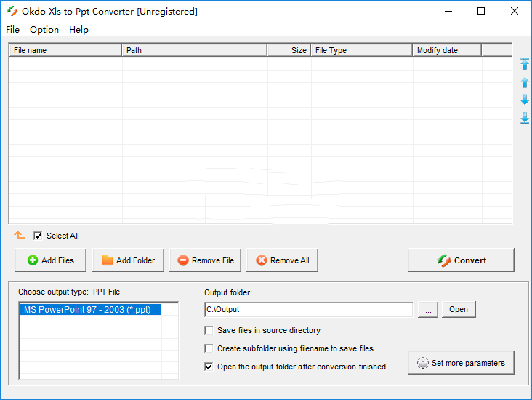Sort by Size column header

coord(289,50)
